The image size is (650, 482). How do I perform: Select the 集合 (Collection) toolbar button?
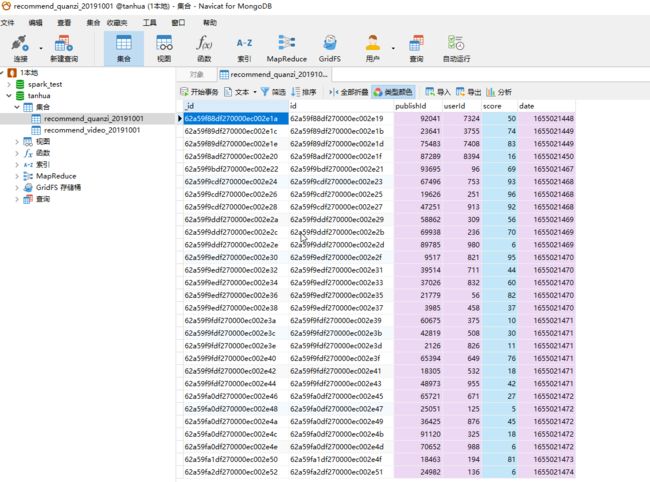124,48
